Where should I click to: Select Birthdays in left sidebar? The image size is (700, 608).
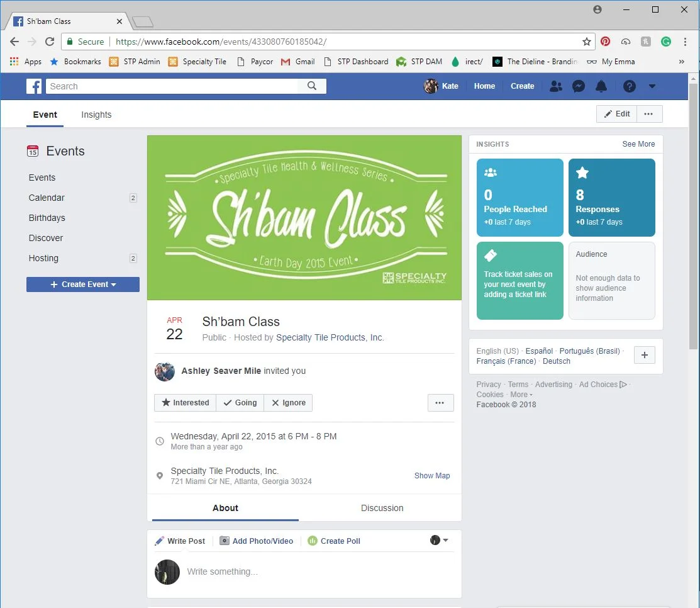[47, 218]
